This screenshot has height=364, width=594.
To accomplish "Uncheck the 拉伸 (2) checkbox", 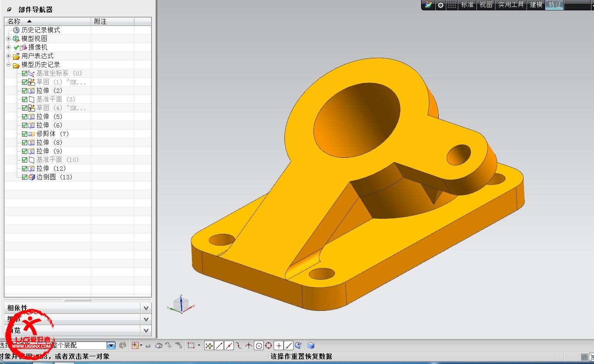I will 25,91.
